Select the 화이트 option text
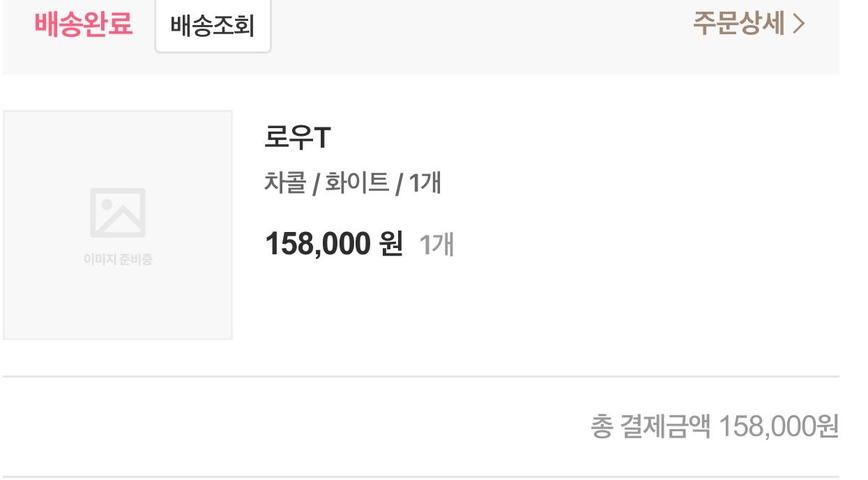The image size is (868, 480). tap(357, 183)
